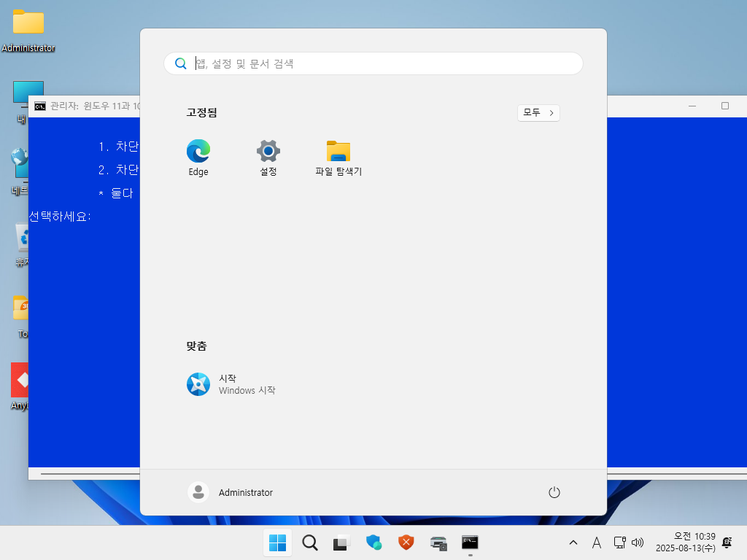The image size is (747, 560).
Task: Minimize the command prompt window
Action: click(x=692, y=106)
